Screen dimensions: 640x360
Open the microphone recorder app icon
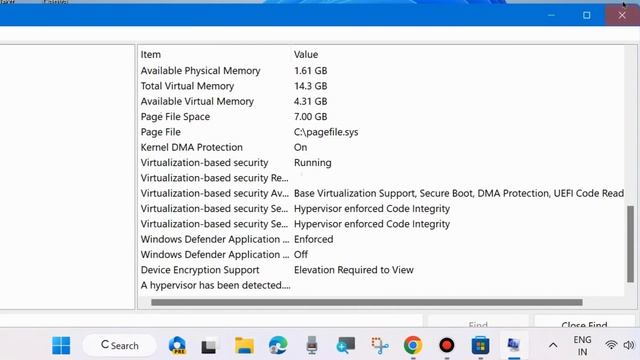[312, 345]
